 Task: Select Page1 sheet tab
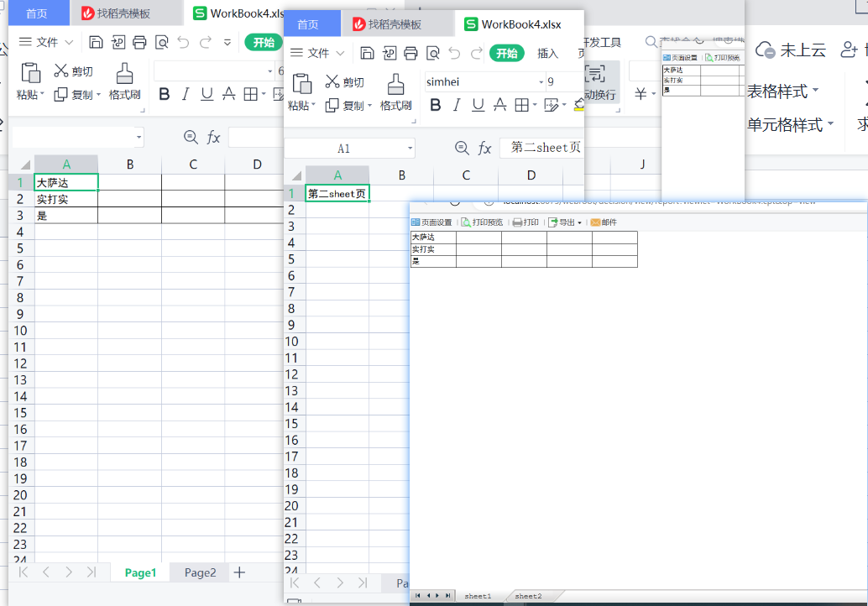click(x=140, y=572)
